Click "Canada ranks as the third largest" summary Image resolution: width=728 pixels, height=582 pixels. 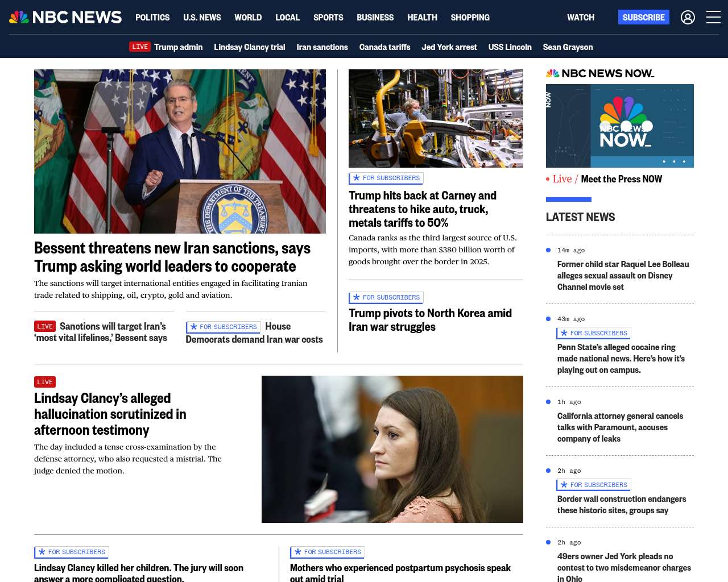pos(433,250)
